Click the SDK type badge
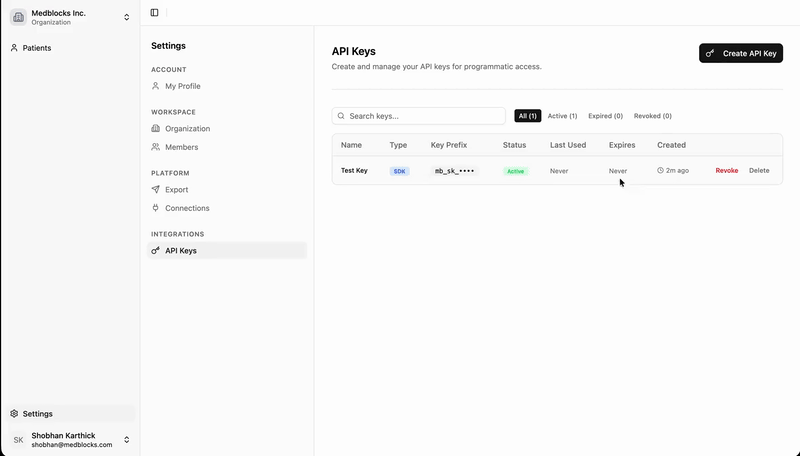800x456 pixels. coord(399,171)
